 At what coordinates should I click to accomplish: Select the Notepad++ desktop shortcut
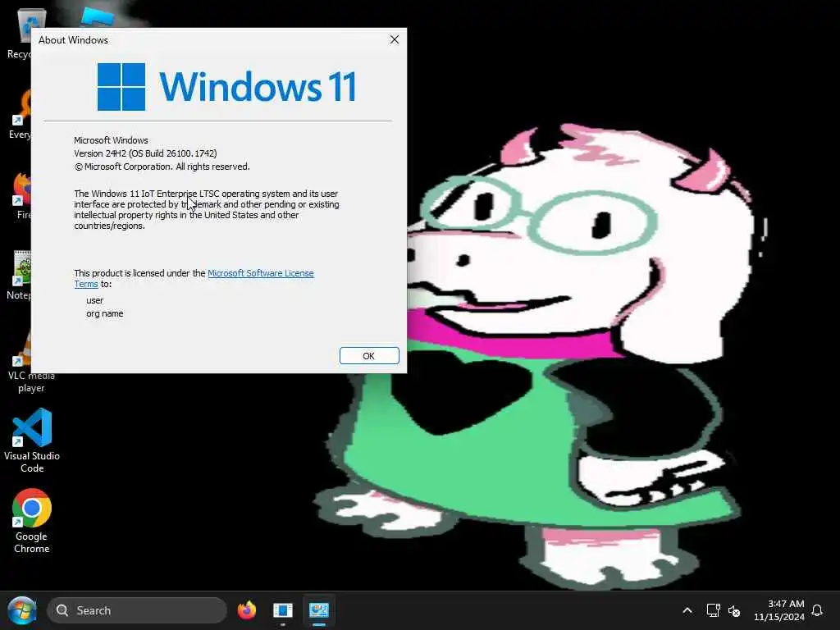click(x=20, y=276)
